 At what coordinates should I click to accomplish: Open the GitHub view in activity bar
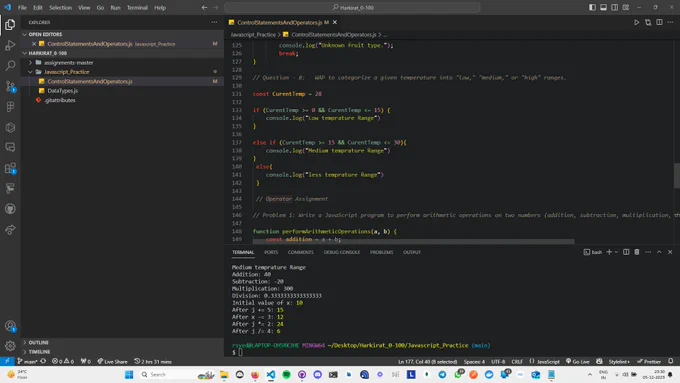click(x=10, y=209)
